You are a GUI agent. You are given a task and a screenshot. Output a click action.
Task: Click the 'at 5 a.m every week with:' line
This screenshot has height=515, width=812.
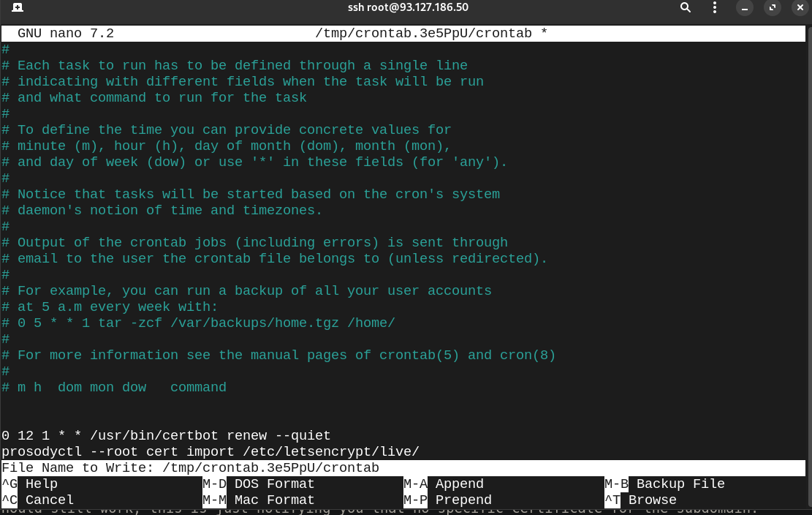pos(110,307)
